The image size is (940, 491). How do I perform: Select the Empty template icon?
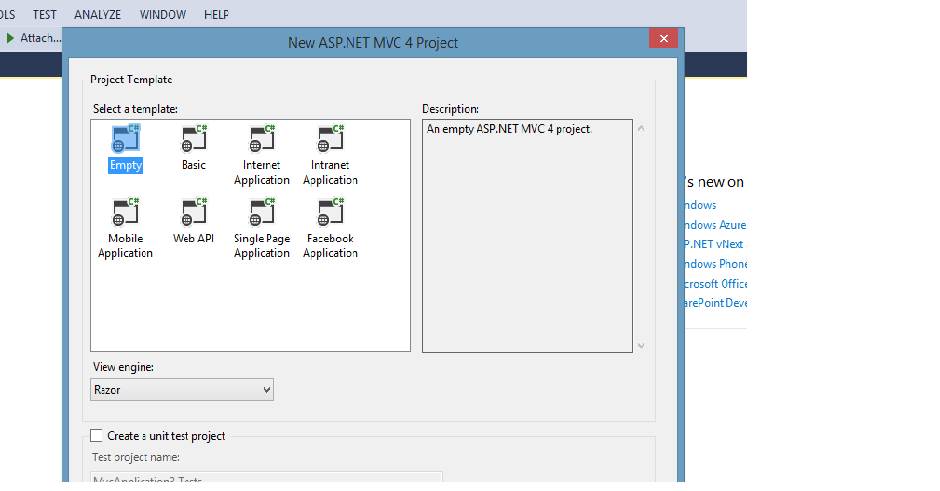pos(126,138)
